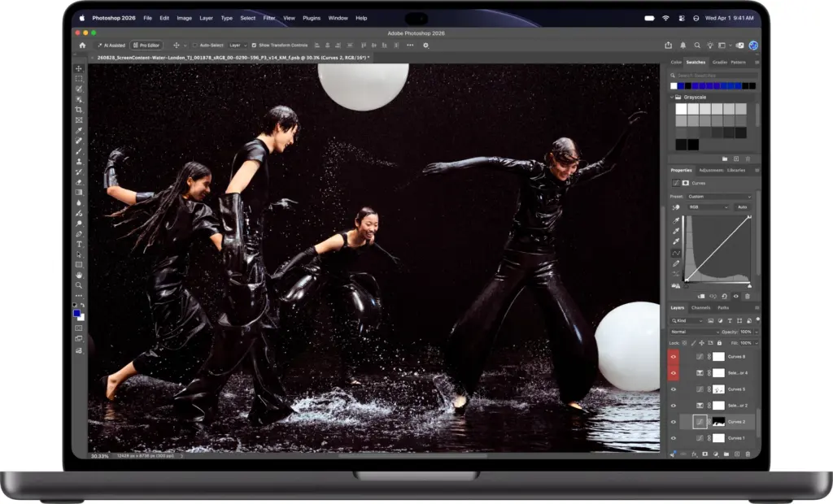The height and width of the screenshot is (504, 833).
Task: Open the notifications bell icon
Action: 683,46
